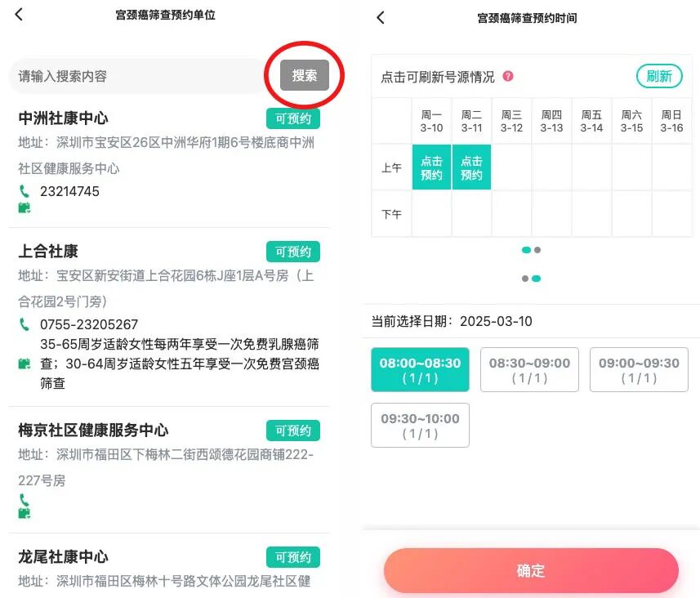Select the 周四 3-13 column header
The width and height of the screenshot is (700, 598).
tap(551, 121)
